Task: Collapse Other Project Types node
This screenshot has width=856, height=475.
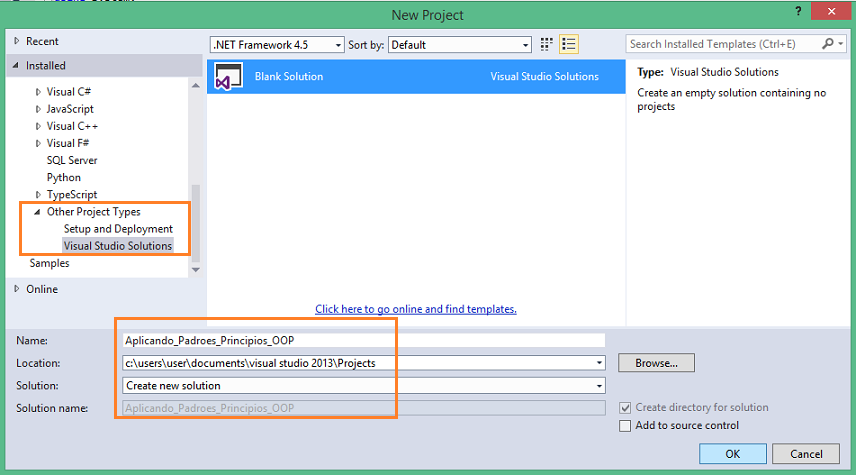Action: pos(37,212)
